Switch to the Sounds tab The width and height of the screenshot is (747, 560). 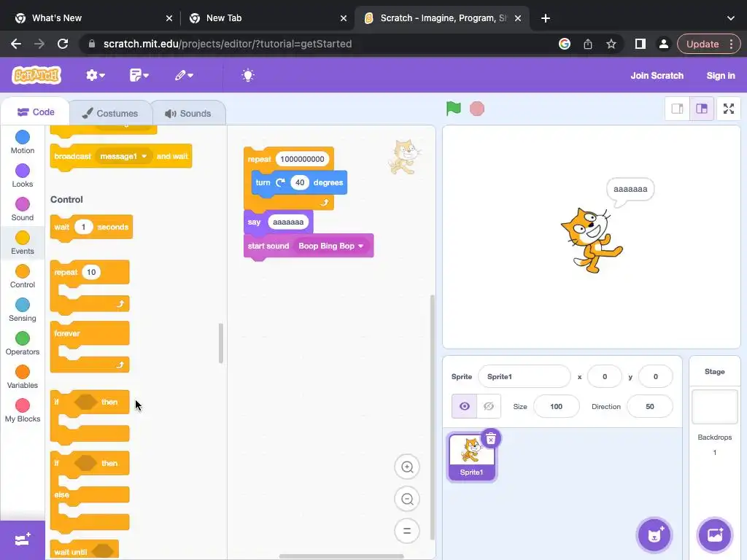pyautogui.click(x=189, y=113)
